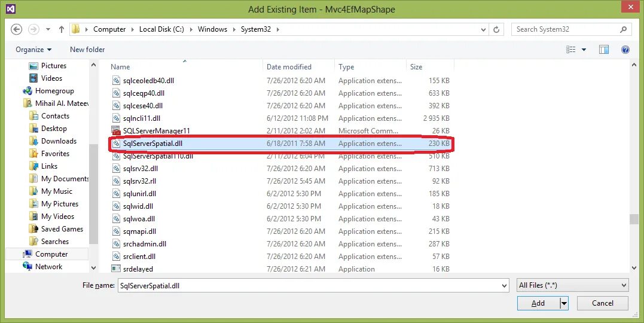Select the srdelayed application icon
This screenshot has width=644, height=323.
pos(116,269)
